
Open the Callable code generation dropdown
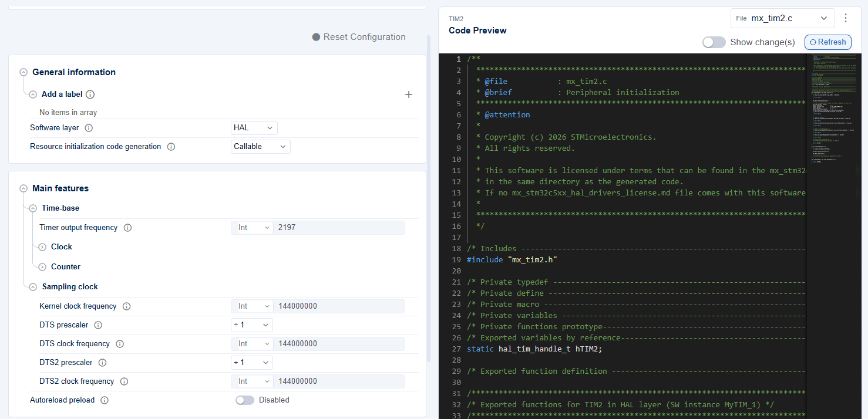(260, 147)
